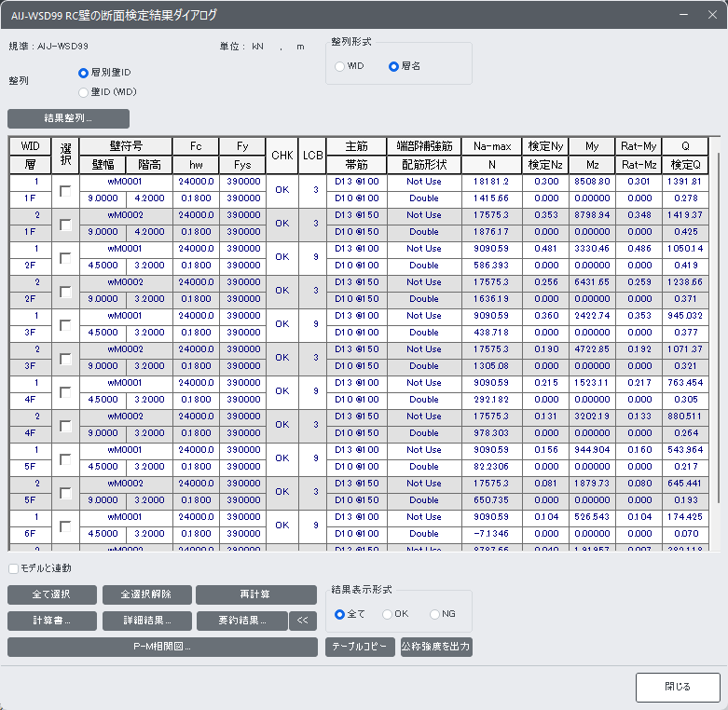The width and height of the screenshot is (728, 710).
Task: Click the テーブルコピー button
Action: click(360, 647)
